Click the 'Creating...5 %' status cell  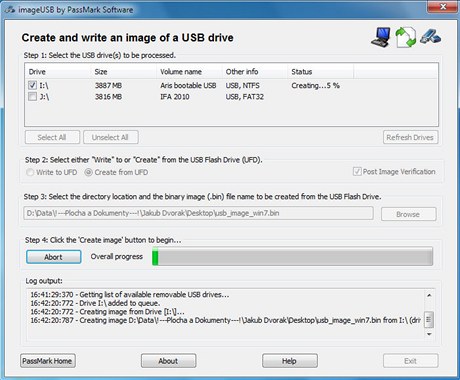(x=316, y=86)
